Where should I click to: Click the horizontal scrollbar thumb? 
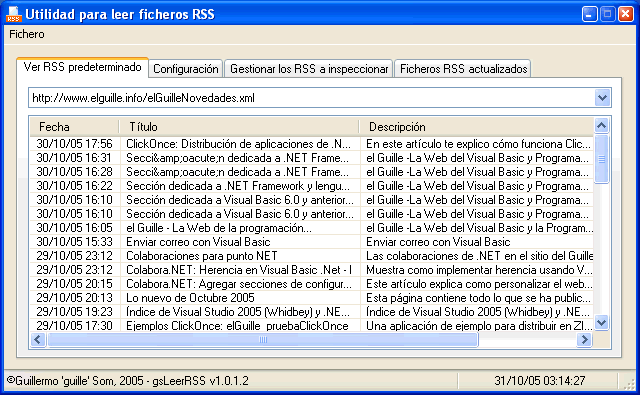click(x=262, y=340)
